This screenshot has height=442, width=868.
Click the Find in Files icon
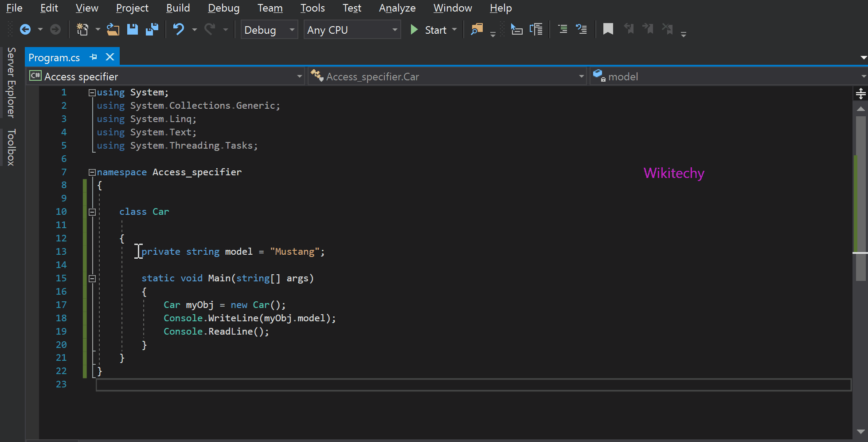pos(477,30)
